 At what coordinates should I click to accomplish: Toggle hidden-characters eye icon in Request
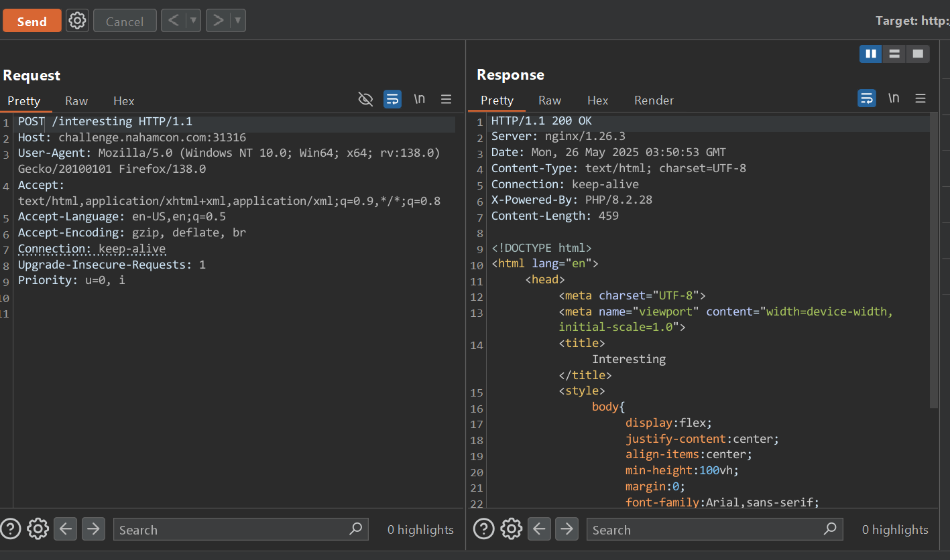365,100
